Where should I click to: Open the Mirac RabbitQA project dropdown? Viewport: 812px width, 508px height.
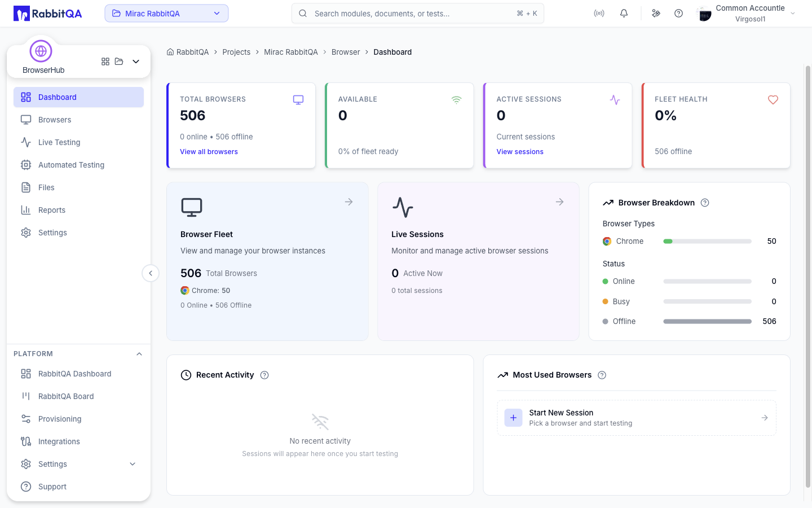(x=166, y=14)
